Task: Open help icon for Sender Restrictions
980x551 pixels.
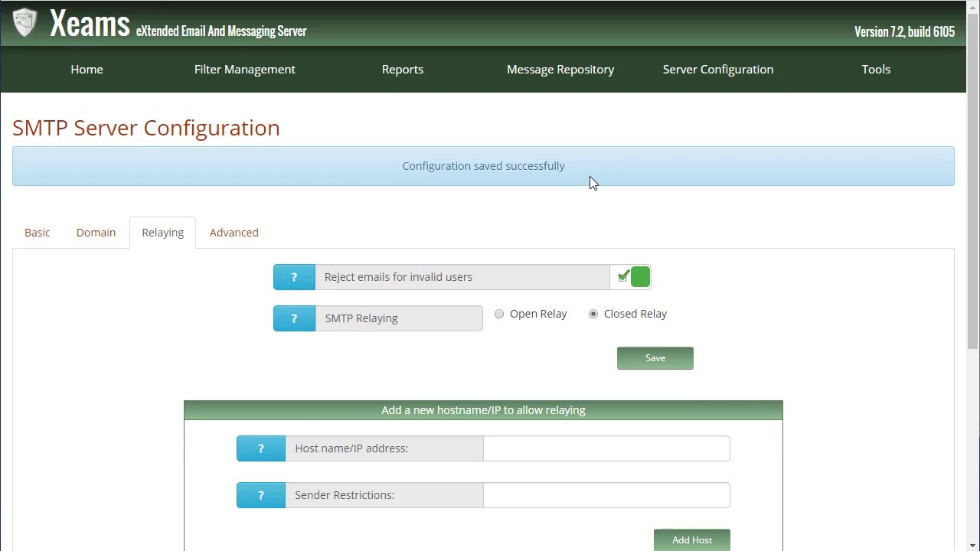Action: pyautogui.click(x=261, y=495)
